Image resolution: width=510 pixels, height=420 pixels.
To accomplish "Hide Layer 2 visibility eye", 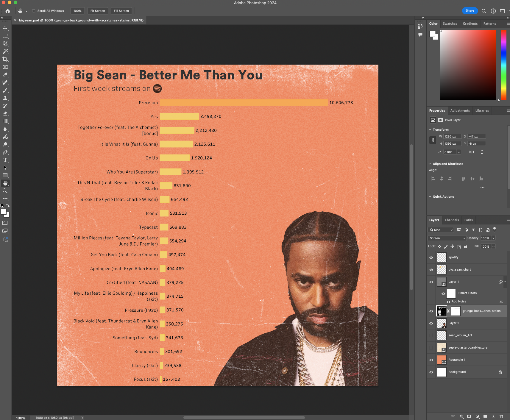I will (x=431, y=323).
